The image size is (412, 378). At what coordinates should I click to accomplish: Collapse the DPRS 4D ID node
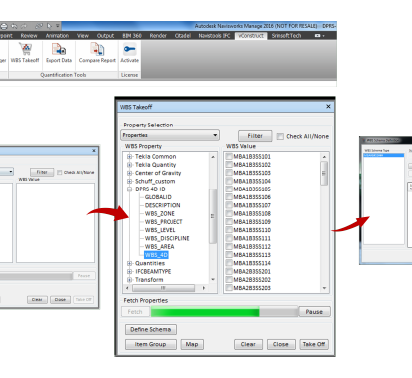click(x=130, y=189)
